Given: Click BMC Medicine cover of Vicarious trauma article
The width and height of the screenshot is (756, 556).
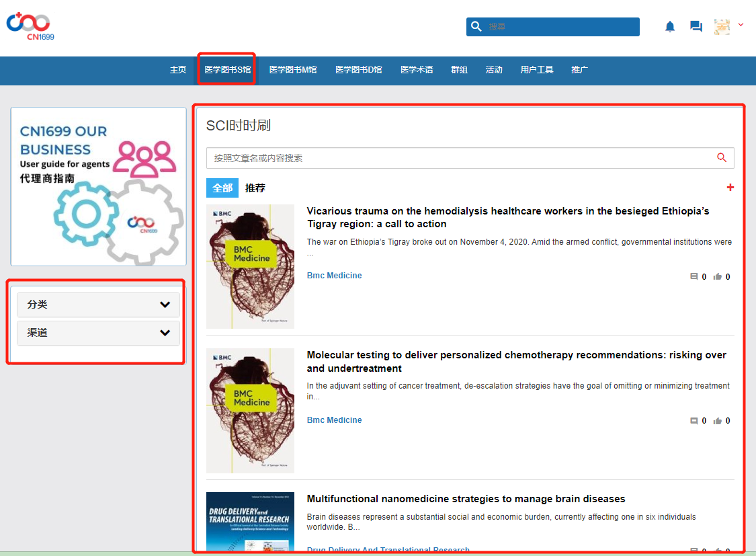Looking at the screenshot, I should coord(250,267).
